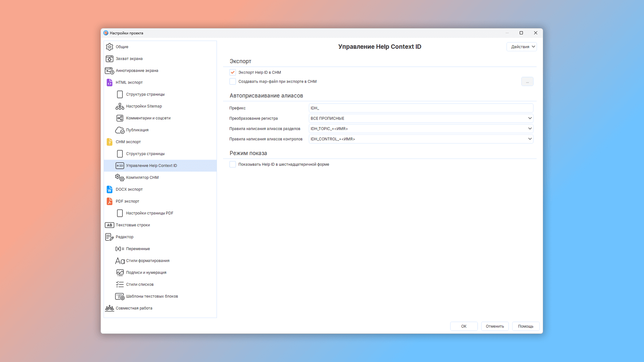Click the DOCX экспорт Word icon
The image size is (644, 362).
pyautogui.click(x=109, y=189)
